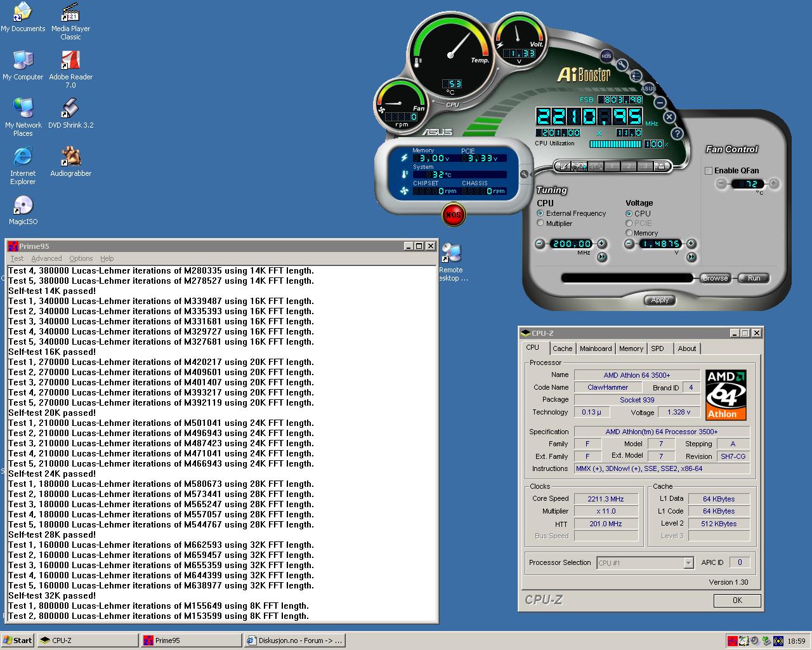Click fast-forward button under voltage value

click(x=691, y=256)
